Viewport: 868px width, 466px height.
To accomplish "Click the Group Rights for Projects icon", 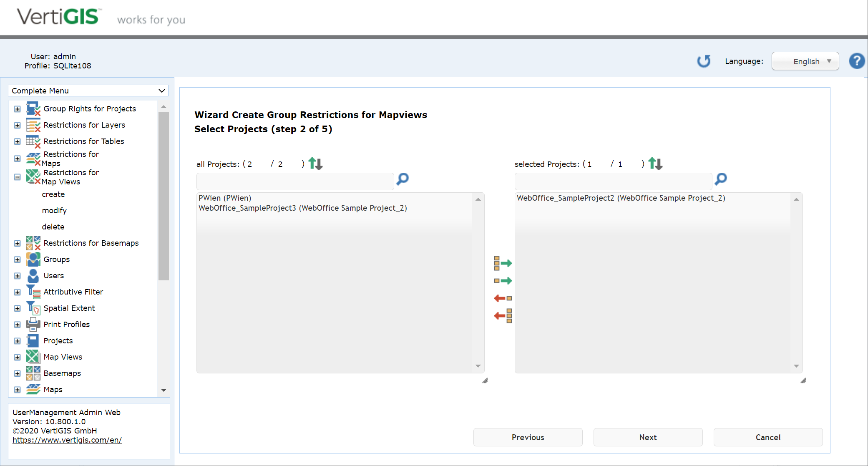I will [x=33, y=108].
